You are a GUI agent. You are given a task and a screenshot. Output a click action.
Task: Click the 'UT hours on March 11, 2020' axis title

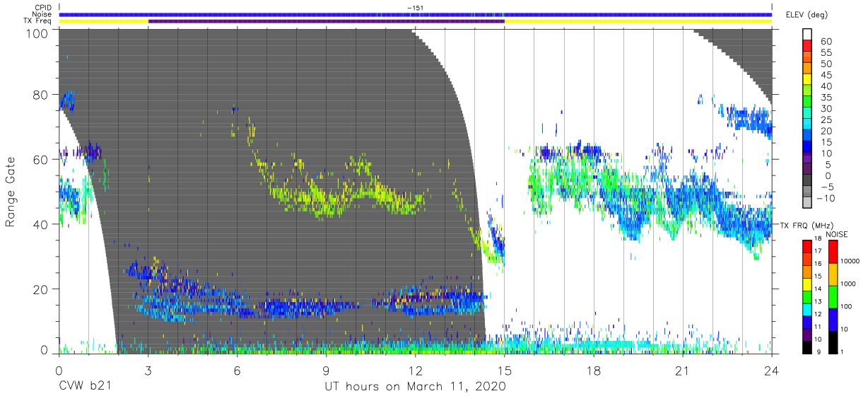coord(415,387)
